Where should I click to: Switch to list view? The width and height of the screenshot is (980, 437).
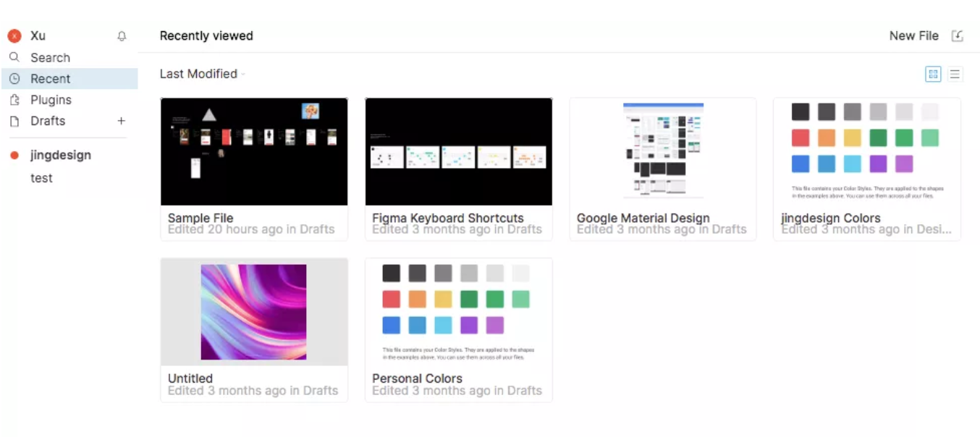[x=955, y=74]
